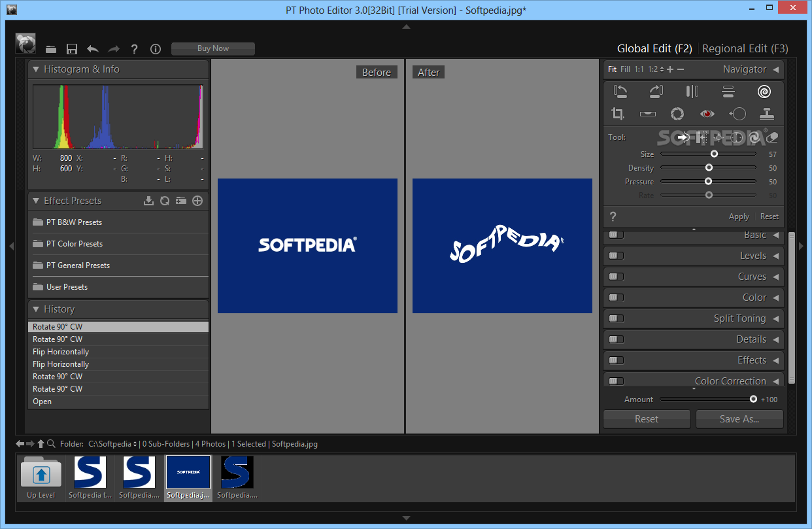The image size is (812, 529).
Task: Click the Save As... button
Action: tap(739, 419)
